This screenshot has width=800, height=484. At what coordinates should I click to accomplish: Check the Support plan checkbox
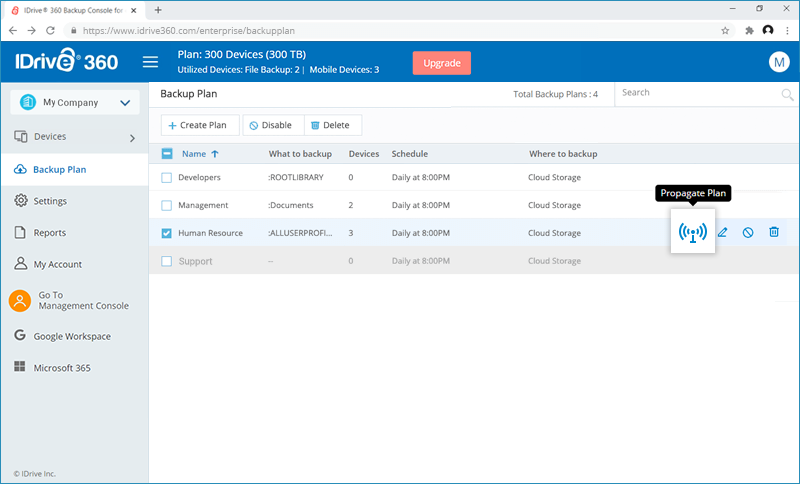tap(166, 261)
